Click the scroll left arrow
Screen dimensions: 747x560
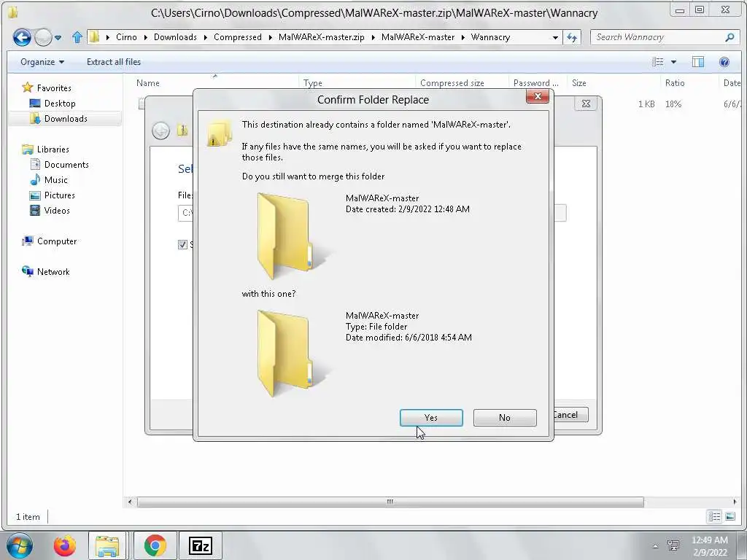pos(130,502)
